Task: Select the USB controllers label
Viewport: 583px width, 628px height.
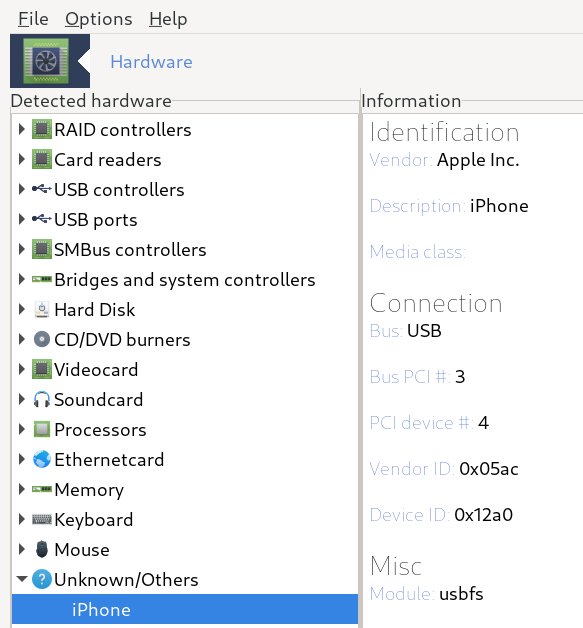Action: [119, 190]
